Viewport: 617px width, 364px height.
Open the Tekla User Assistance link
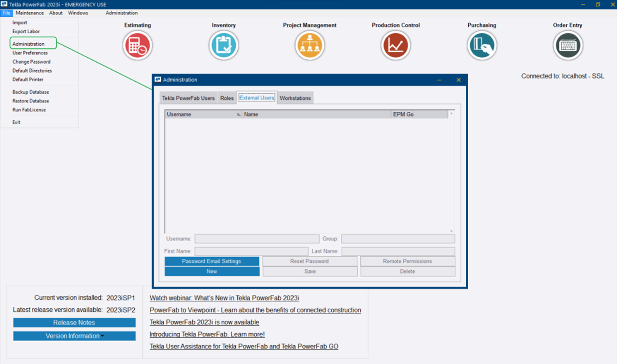point(244,347)
